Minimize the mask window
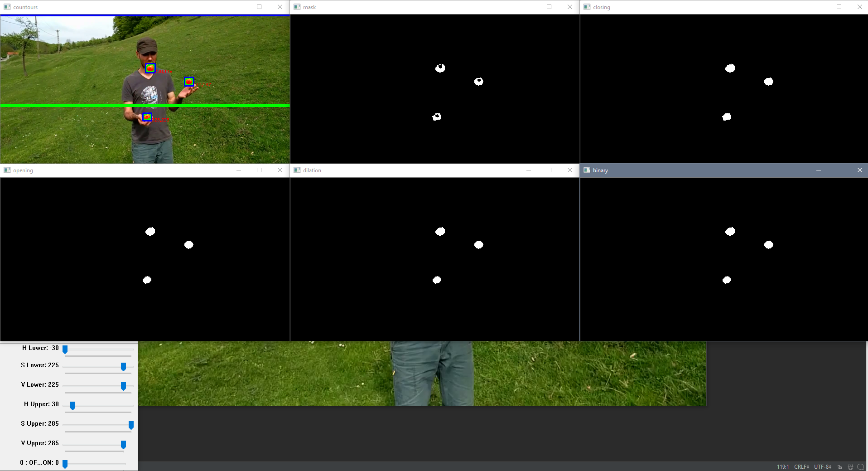This screenshot has width=868, height=471. pyautogui.click(x=529, y=7)
